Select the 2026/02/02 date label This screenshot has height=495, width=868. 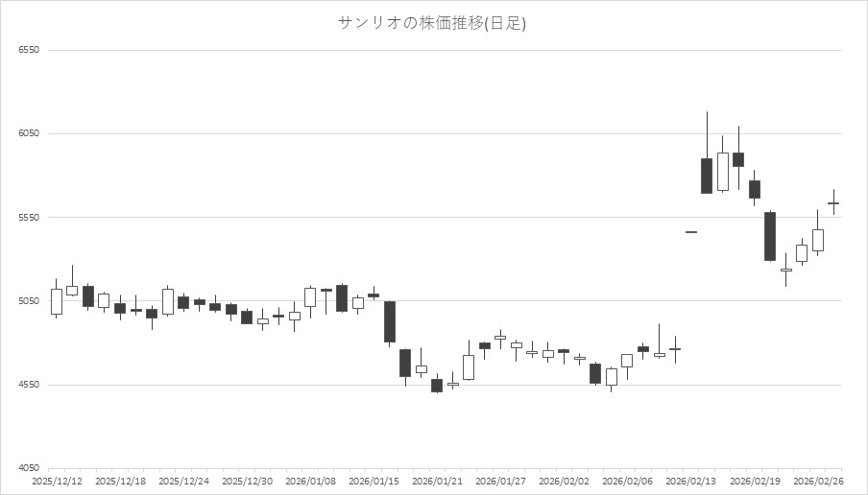(x=563, y=481)
